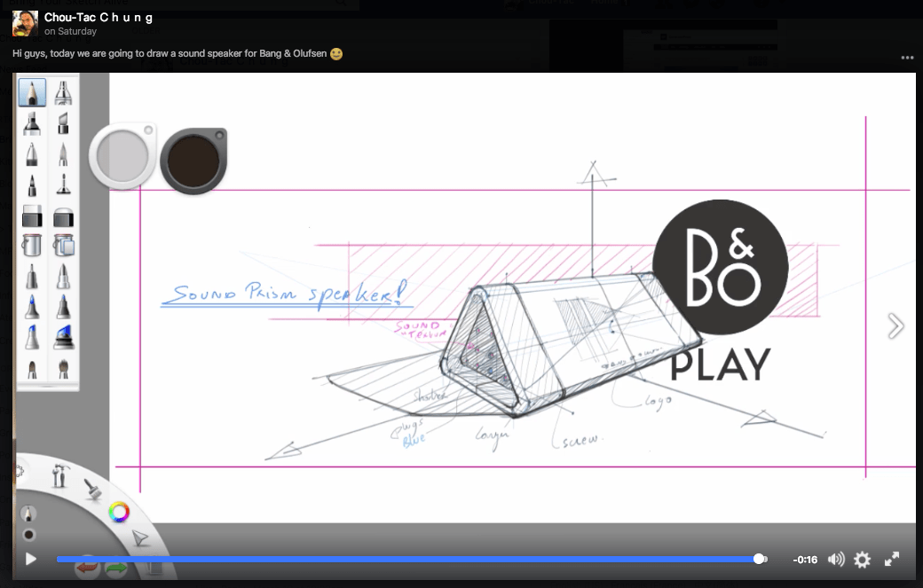Select the blue wide flat brush
The image size is (923, 588).
pos(64,338)
